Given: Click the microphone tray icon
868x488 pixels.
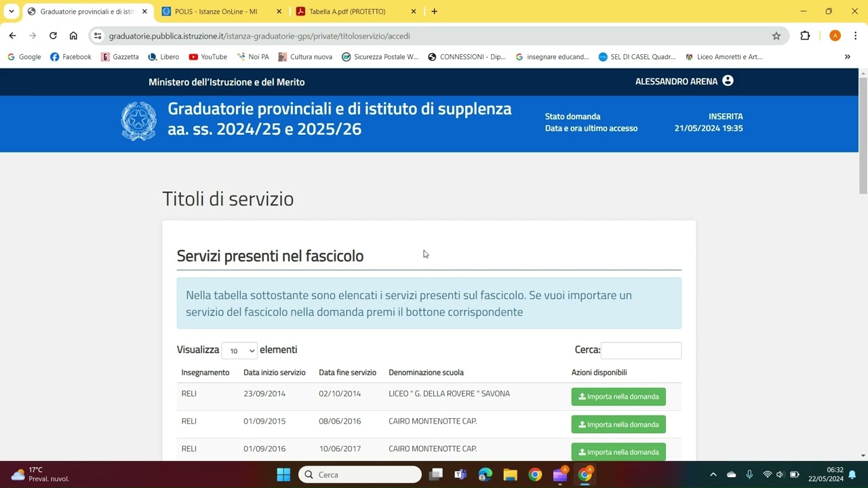Looking at the screenshot, I should coord(749,474).
